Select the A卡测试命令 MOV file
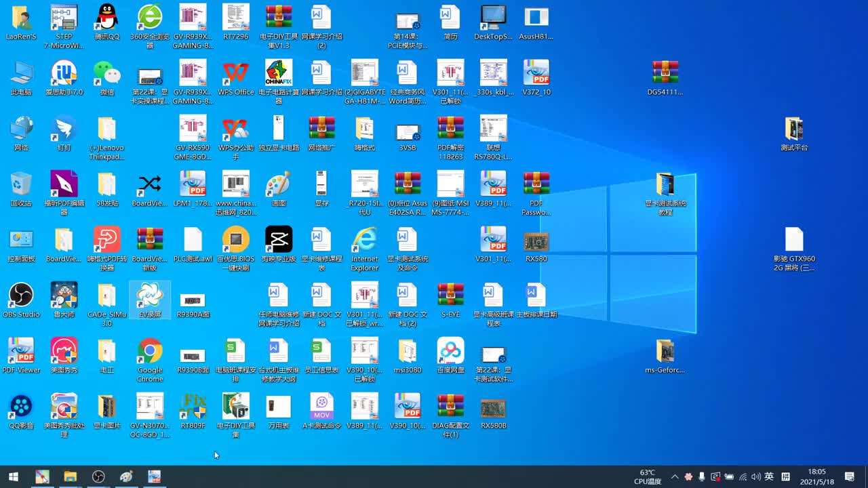This screenshot has height=488, width=868. (x=321, y=411)
